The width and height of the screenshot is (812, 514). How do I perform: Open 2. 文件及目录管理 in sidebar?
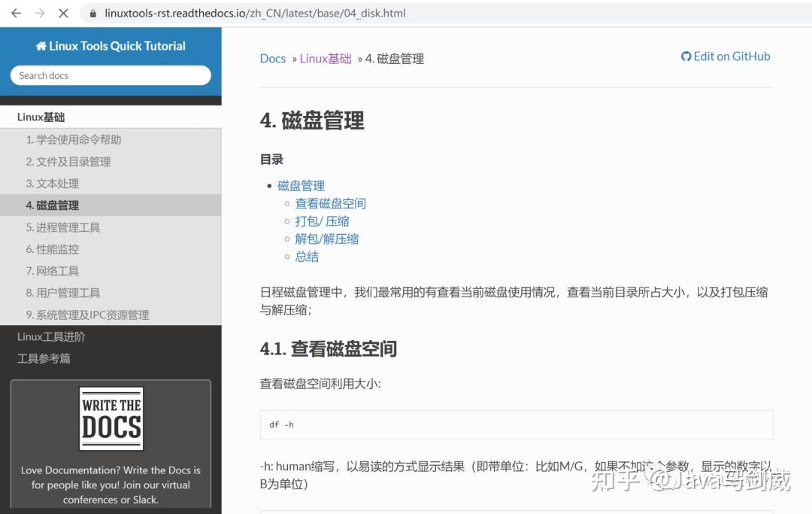(111, 162)
